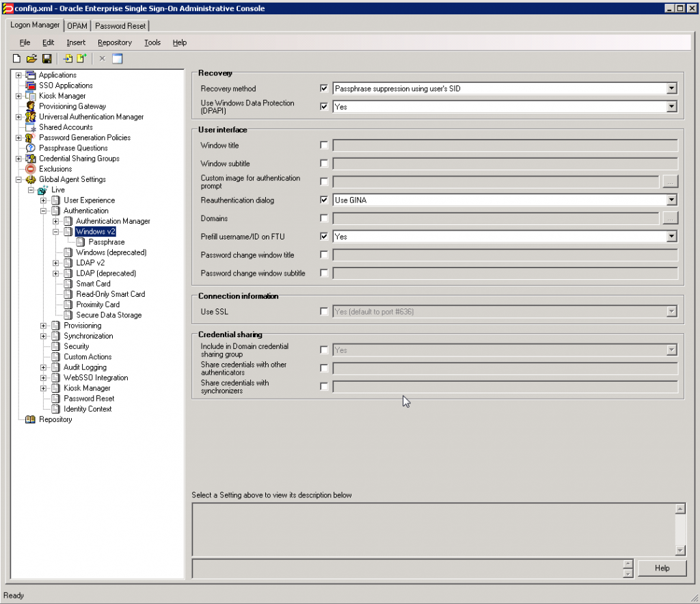The width and height of the screenshot is (700, 604).
Task: Check the Use SSL setting checkbox
Action: (x=324, y=312)
